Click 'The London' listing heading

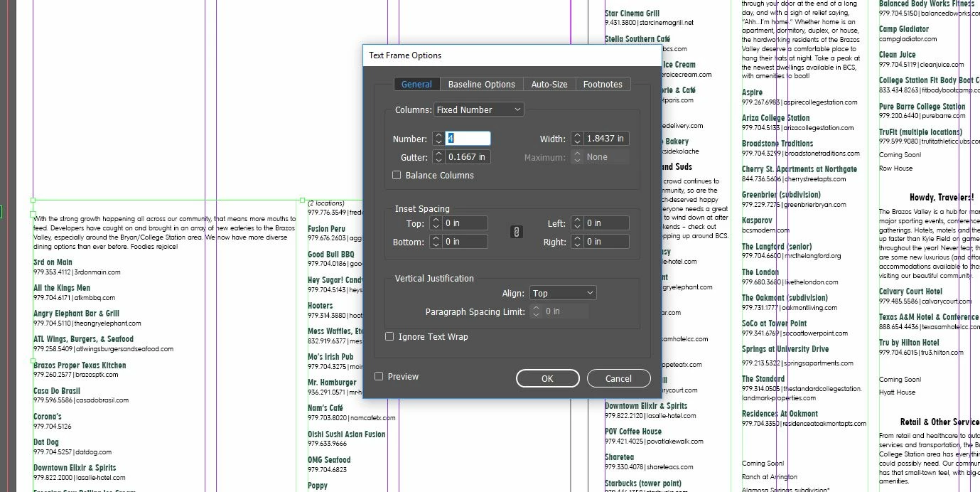[760, 272]
